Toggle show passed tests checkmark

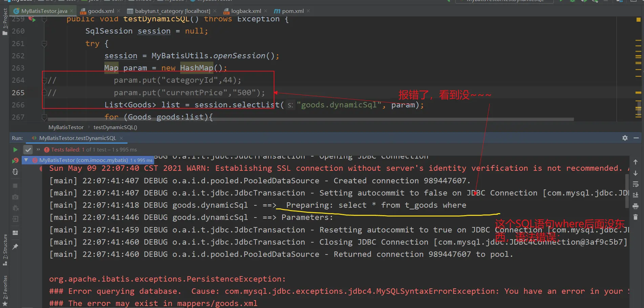pos(28,149)
